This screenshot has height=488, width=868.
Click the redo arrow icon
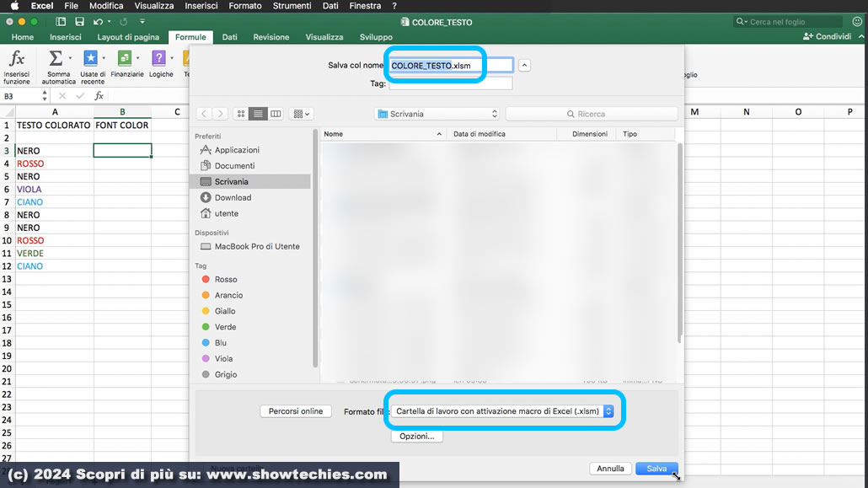[x=123, y=22]
